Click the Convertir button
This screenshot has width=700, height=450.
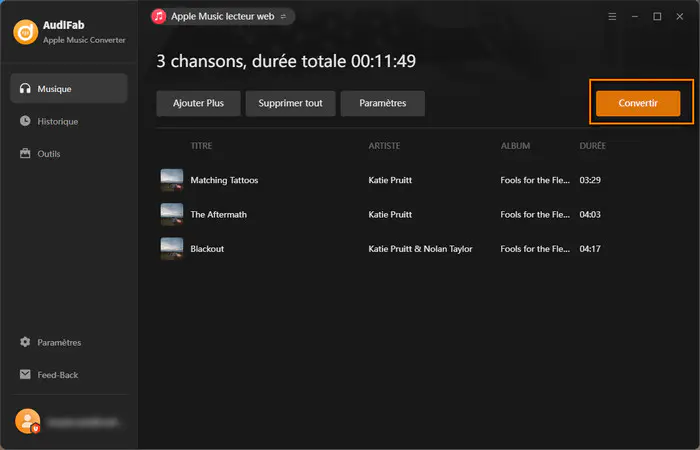coord(638,103)
